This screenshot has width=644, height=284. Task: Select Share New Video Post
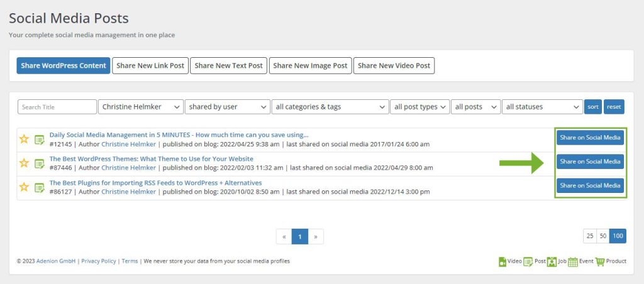[x=394, y=66]
